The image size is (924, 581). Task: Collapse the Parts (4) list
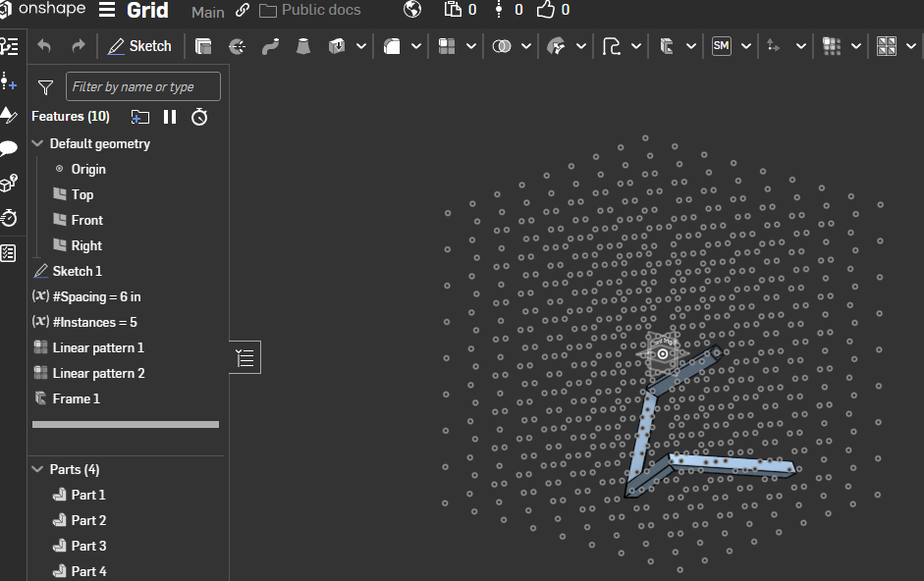pyautogui.click(x=37, y=469)
